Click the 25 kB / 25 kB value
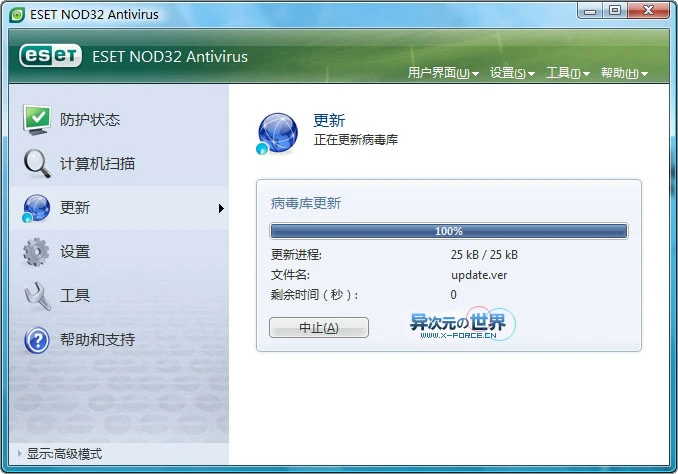The image size is (678, 474). click(484, 255)
